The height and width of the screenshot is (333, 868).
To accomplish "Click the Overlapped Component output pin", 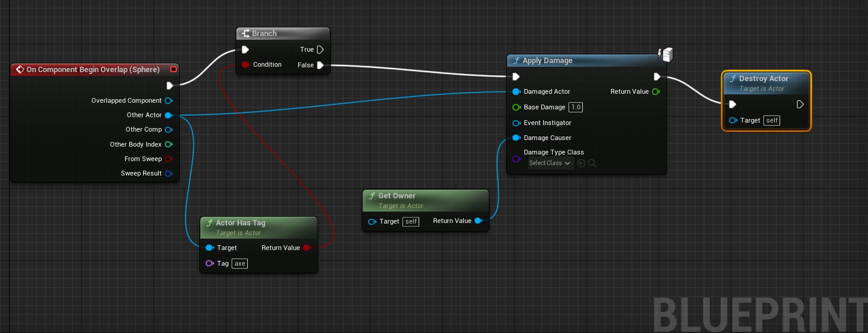I will pyautogui.click(x=168, y=101).
